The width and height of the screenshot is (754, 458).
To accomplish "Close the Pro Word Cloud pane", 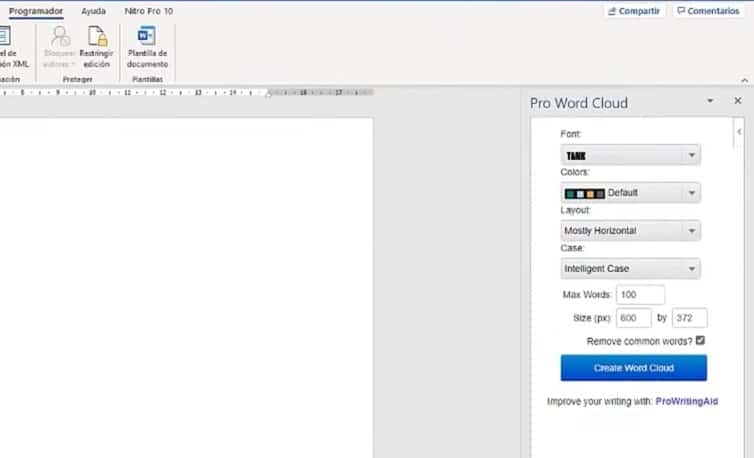I will 738,101.
